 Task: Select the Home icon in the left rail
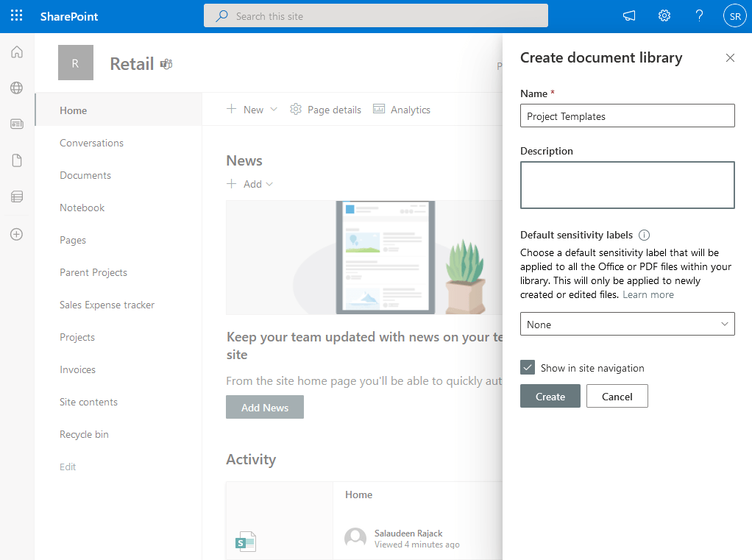click(16, 52)
